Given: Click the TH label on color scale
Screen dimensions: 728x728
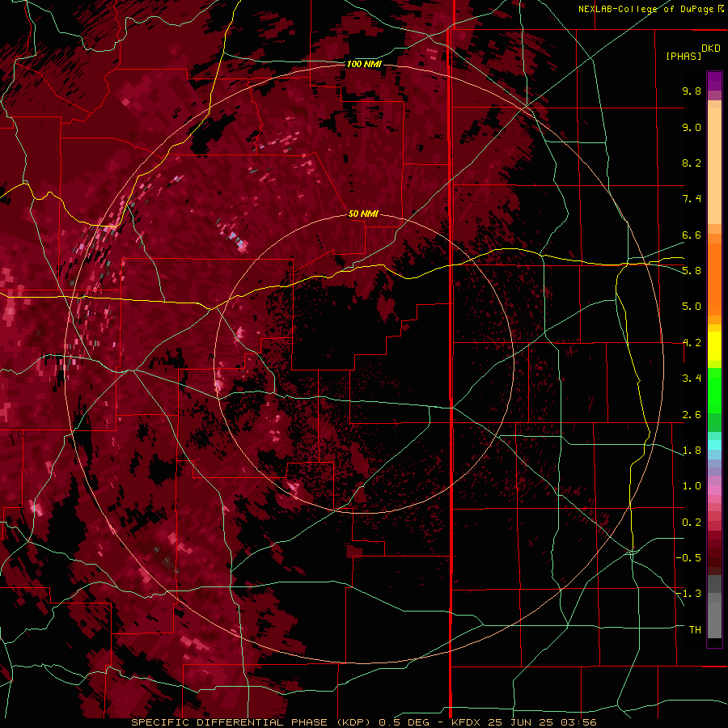Looking at the screenshot, I should coord(695,630).
